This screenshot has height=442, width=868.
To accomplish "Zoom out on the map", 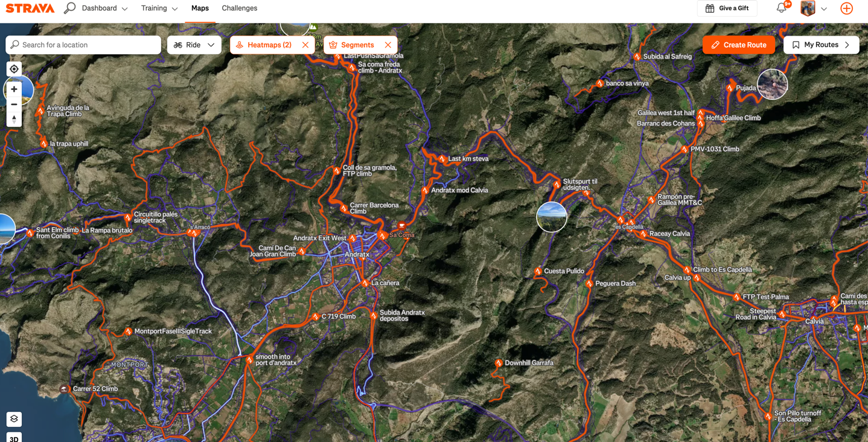I will 14,104.
